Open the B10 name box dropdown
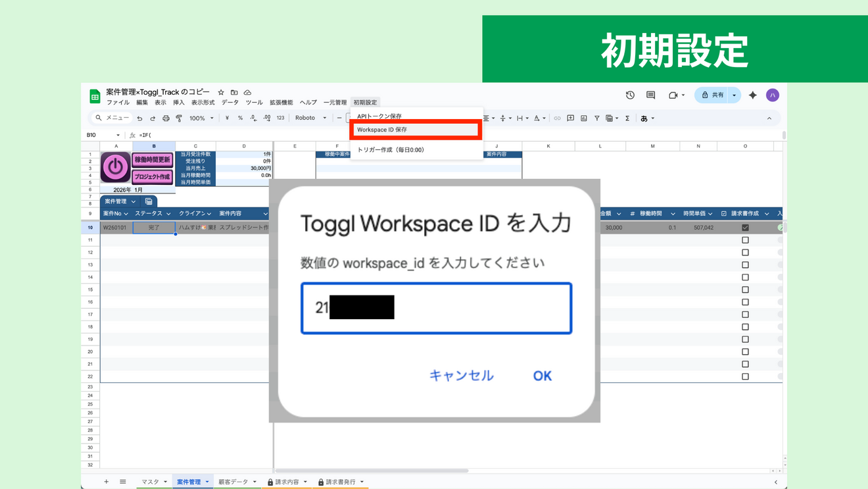 tap(118, 136)
